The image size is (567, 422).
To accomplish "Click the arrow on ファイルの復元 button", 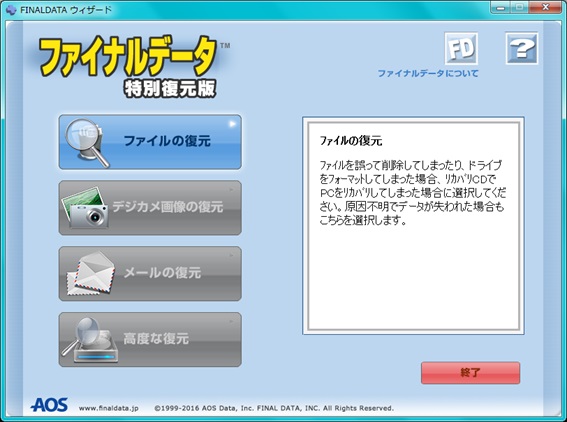I will tap(233, 124).
